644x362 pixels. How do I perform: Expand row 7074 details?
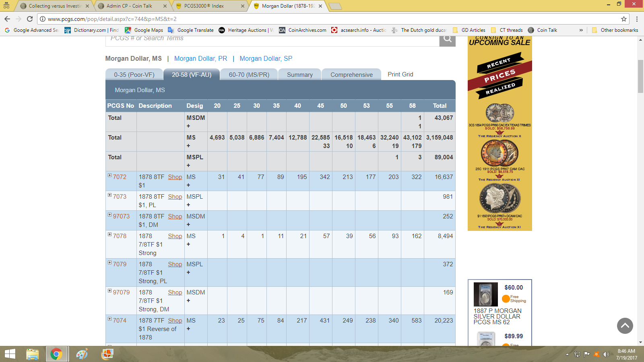click(109, 319)
